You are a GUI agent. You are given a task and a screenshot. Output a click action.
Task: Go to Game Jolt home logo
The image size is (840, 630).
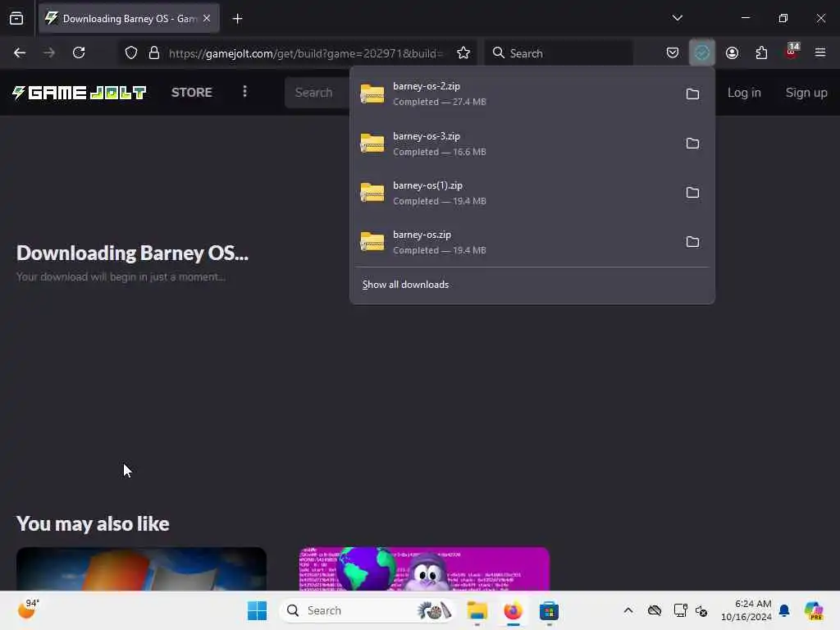tap(79, 93)
